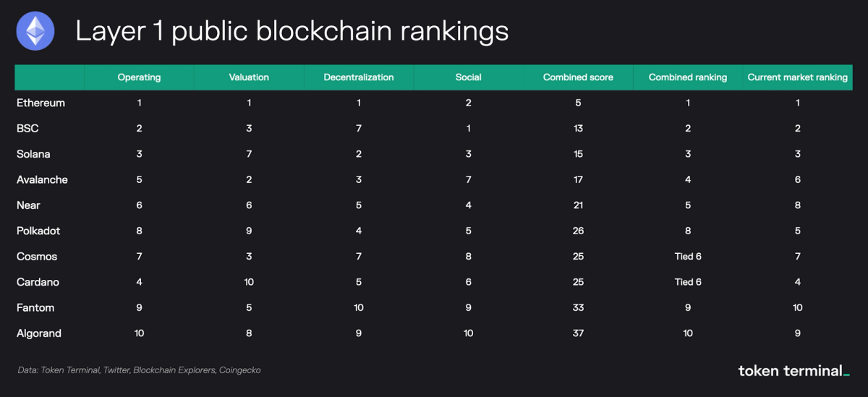
Task: Click the token terminal_ logo
Action: (793, 371)
